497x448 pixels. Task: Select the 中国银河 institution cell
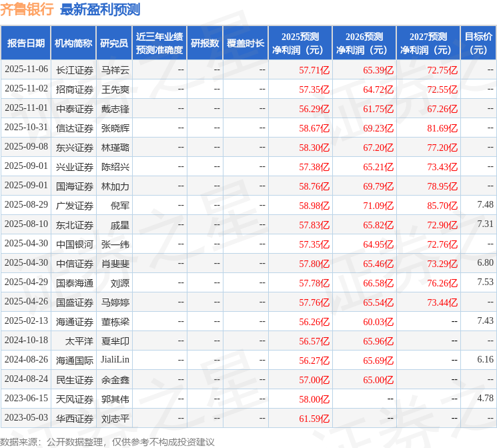pyautogui.click(x=75, y=244)
